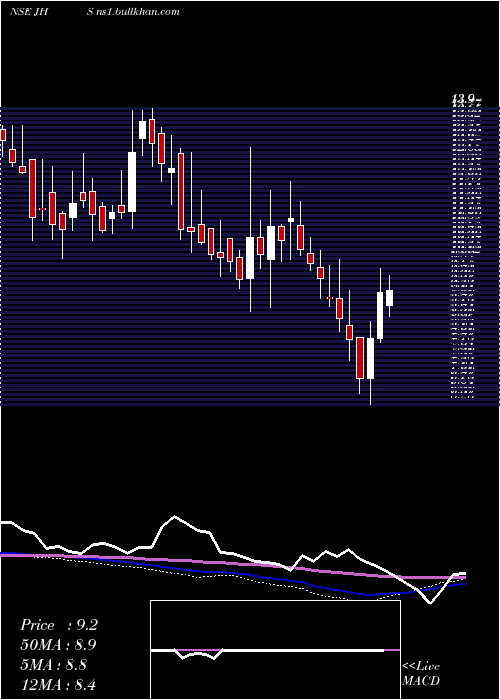The height and width of the screenshot is (700, 500).
Task: Click the '12MA : 8.4' readout
Action: click(x=58, y=684)
